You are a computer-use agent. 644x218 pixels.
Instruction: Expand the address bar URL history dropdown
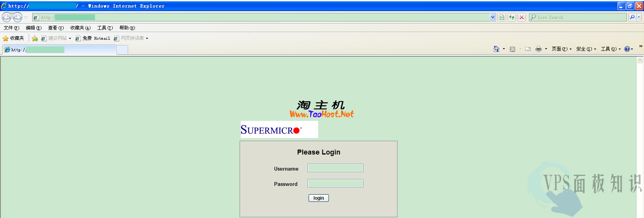tap(493, 17)
